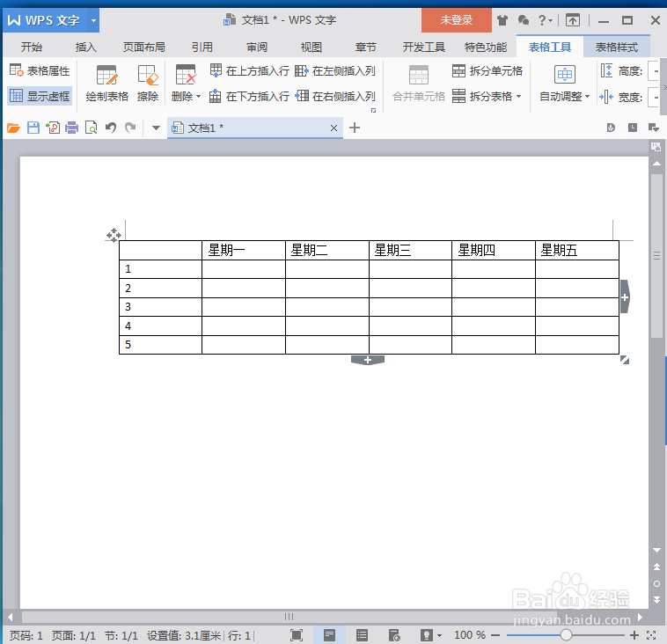Open the 插入 ribbon tab

coord(85,47)
